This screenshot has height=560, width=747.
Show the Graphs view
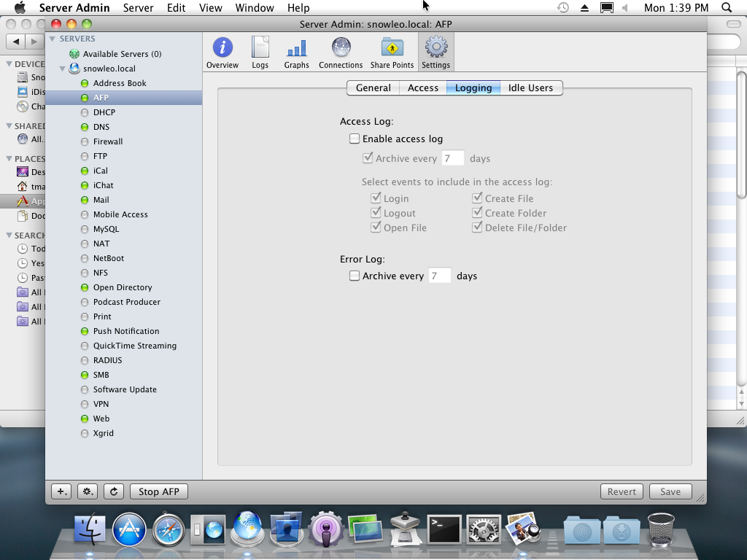(x=296, y=52)
